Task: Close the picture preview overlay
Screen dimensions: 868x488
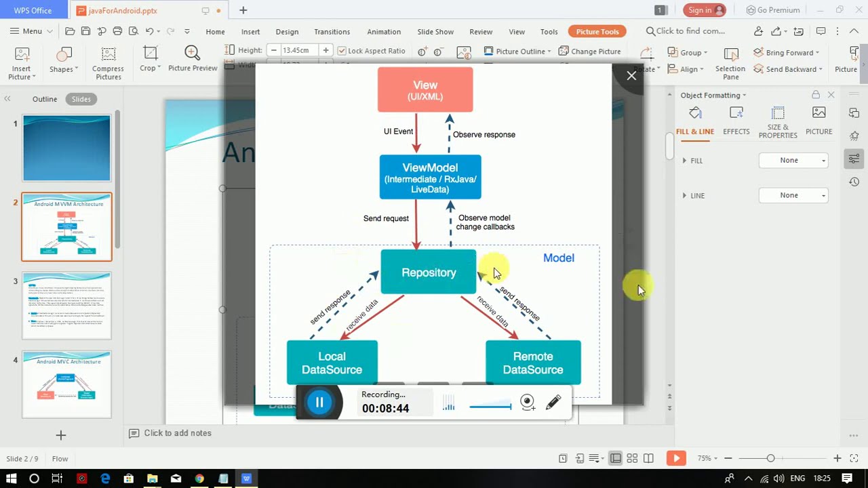Action: (x=631, y=76)
